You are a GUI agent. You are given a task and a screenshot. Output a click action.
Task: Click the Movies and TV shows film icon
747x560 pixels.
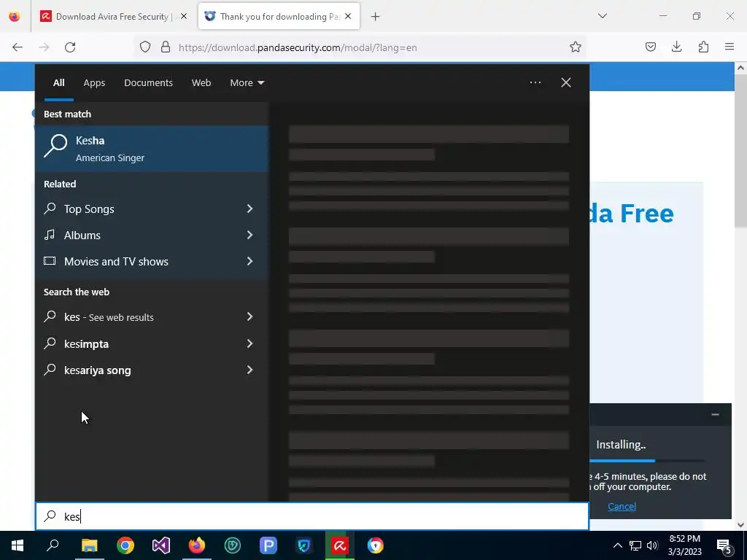(x=50, y=261)
